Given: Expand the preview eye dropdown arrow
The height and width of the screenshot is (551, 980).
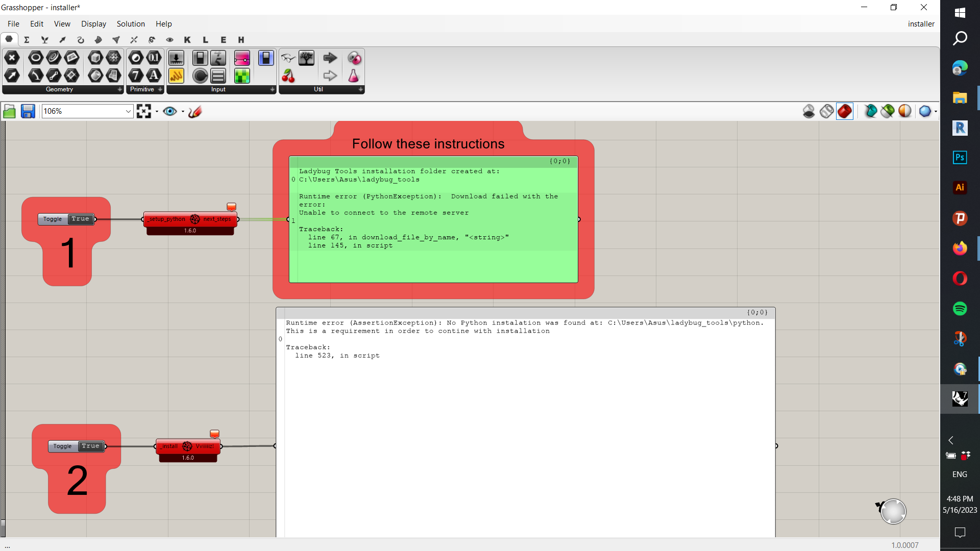Looking at the screenshot, I should pyautogui.click(x=183, y=111).
